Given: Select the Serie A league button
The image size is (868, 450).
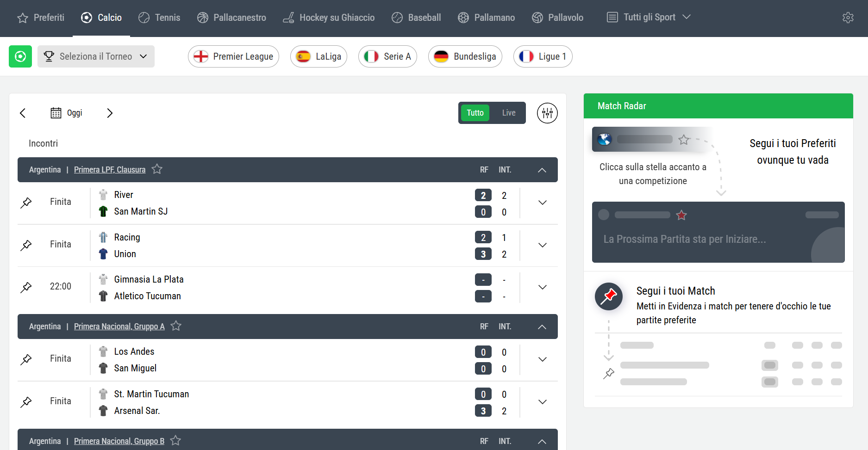Looking at the screenshot, I should point(387,56).
